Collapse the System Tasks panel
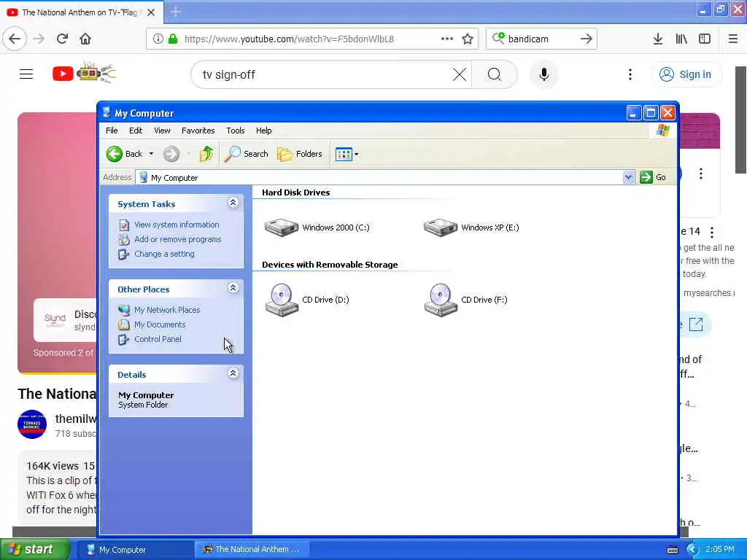747x560 pixels. [233, 203]
